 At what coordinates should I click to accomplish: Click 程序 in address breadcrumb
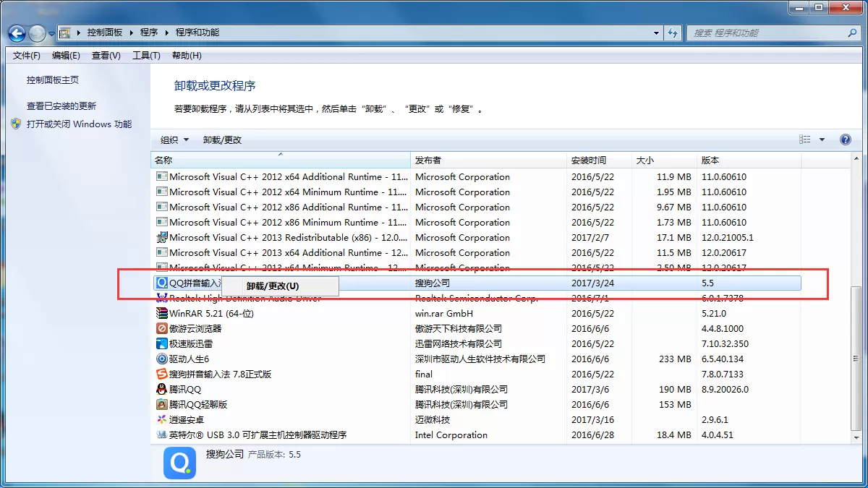[x=149, y=33]
